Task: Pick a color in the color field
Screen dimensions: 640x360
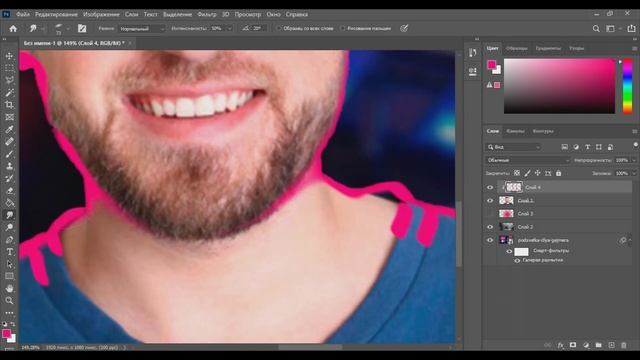Action: pyautogui.click(x=559, y=86)
